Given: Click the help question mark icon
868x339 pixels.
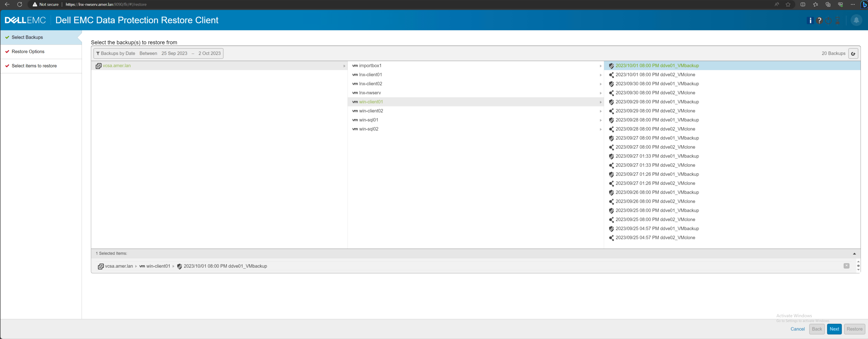Looking at the screenshot, I should 819,21.
